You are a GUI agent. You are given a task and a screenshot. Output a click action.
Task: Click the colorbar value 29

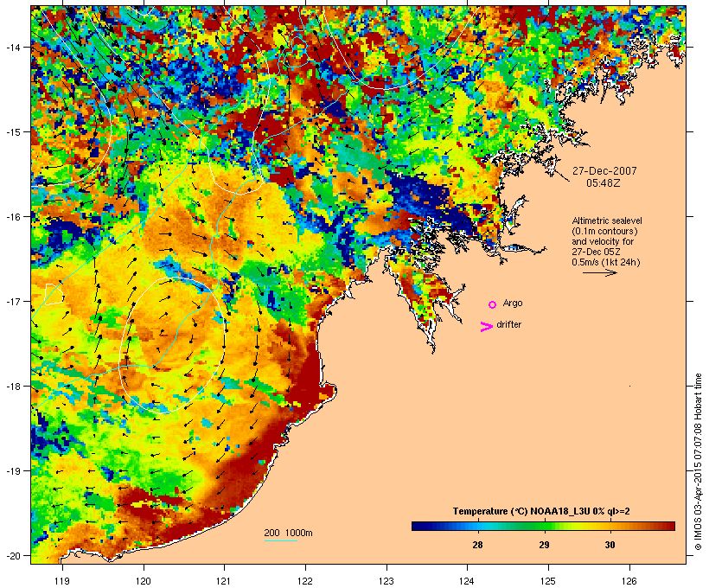point(544,545)
